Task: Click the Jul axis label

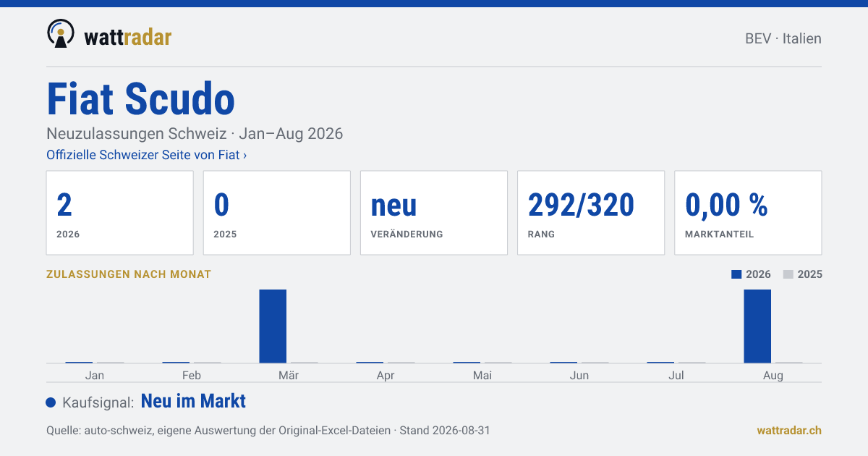Action: (676, 375)
